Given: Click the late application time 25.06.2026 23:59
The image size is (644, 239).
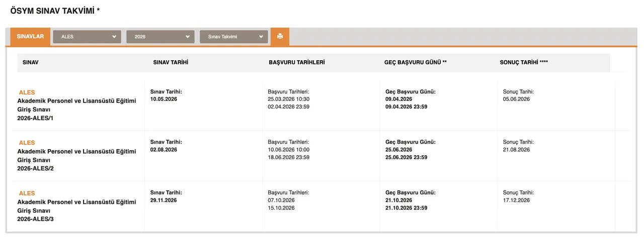Looking at the screenshot, I should pyautogui.click(x=407, y=157).
